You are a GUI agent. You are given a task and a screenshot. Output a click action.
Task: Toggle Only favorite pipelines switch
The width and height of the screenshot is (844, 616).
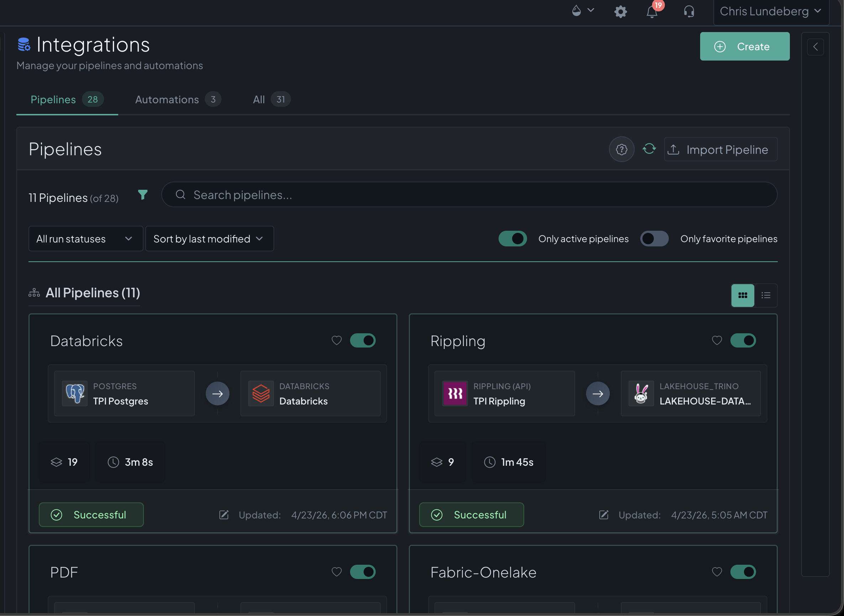(654, 239)
